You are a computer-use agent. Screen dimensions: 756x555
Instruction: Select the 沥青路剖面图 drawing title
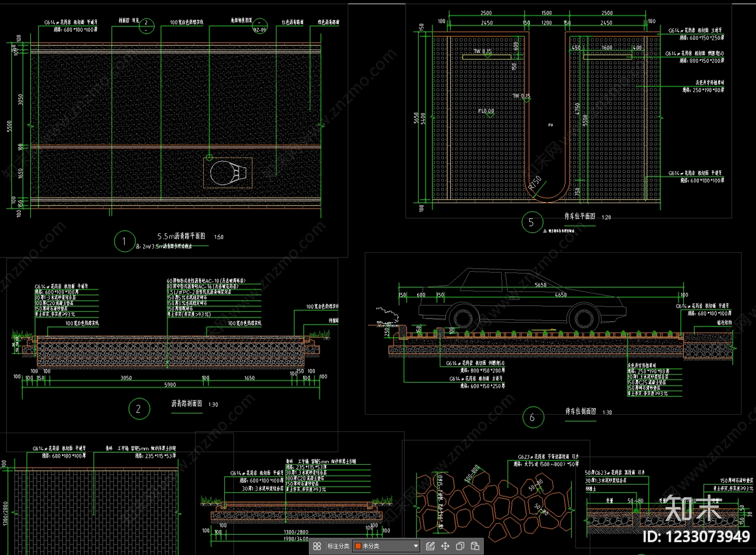pos(187,403)
